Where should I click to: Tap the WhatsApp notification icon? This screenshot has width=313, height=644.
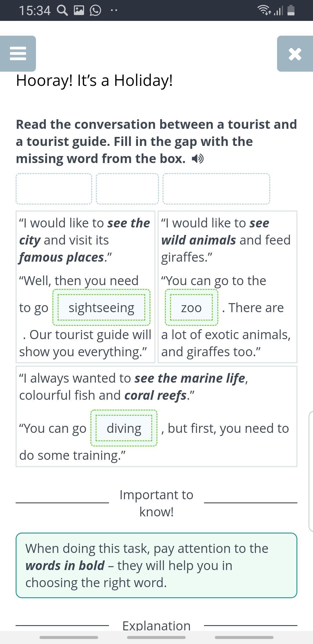95,11
